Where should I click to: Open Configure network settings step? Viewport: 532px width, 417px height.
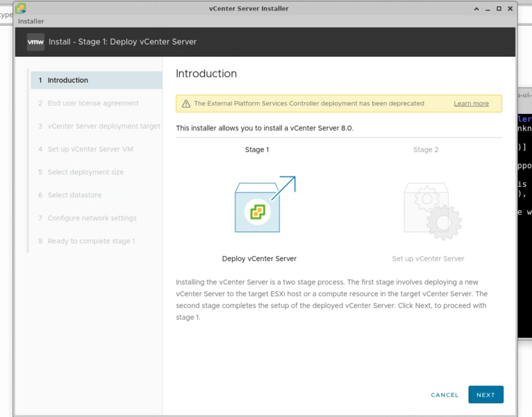click(x=97, y=218)
